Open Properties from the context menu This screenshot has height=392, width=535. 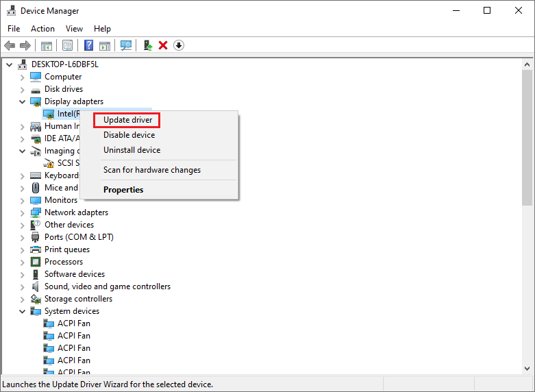[123, 190]
